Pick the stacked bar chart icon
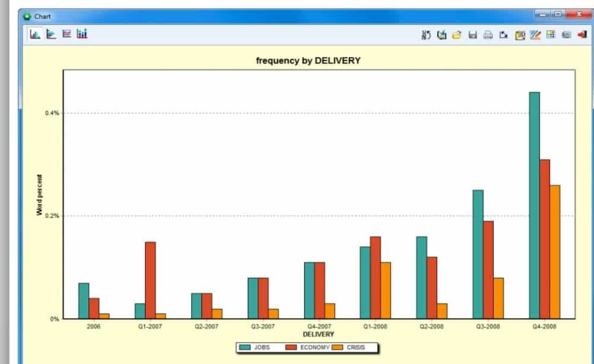Viewport: 594px width, 364px height. coord(82,34)
